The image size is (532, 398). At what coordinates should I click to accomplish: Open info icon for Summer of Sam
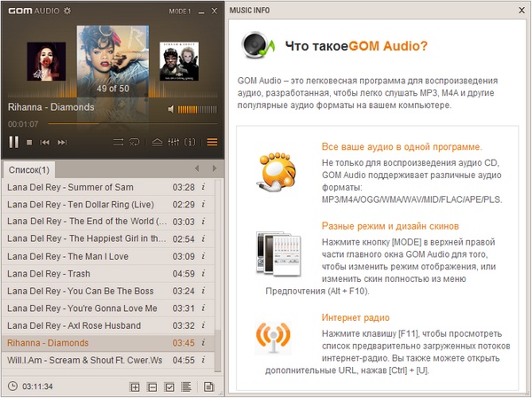click(204, 187)
